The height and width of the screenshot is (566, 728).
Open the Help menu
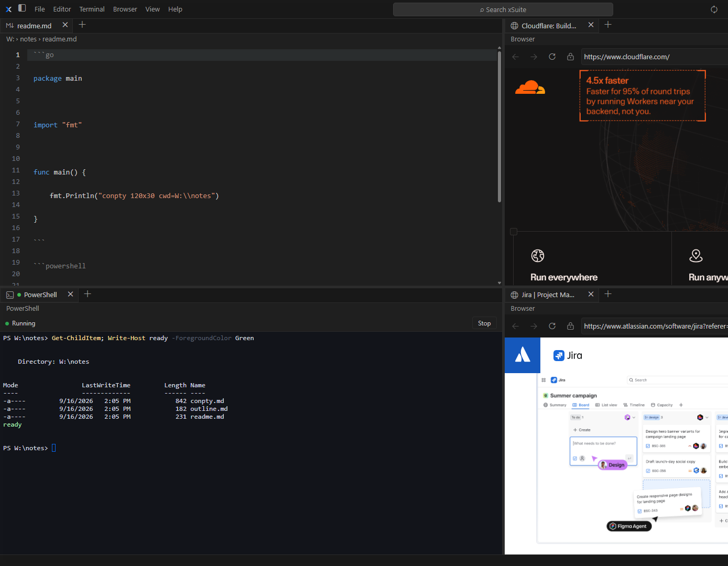(x=175, y=9)
